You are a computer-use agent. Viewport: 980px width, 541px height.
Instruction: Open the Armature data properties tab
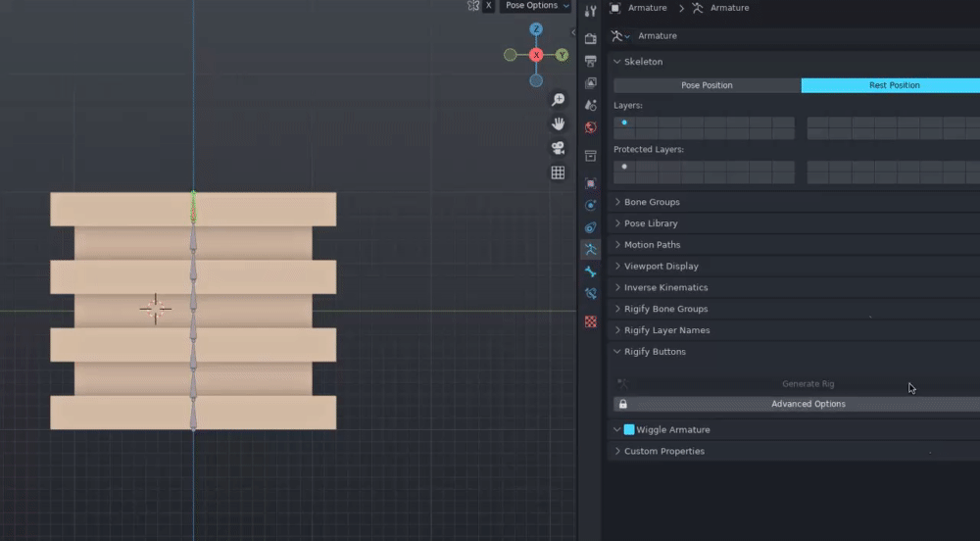pos(591,249)
